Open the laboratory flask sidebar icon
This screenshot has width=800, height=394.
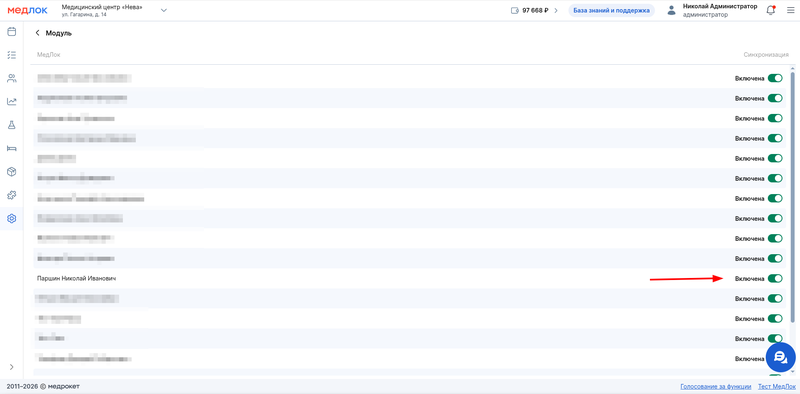[11, 125]
